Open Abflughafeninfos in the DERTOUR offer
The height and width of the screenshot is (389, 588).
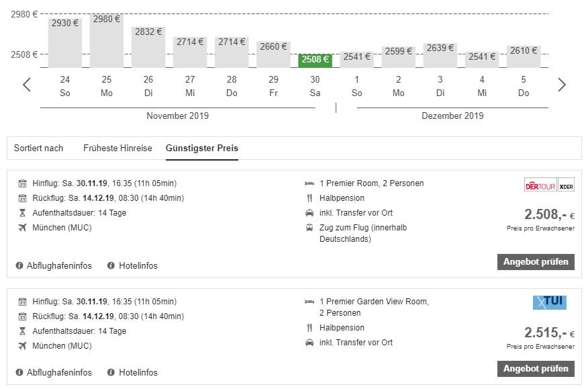coord(59,265)
